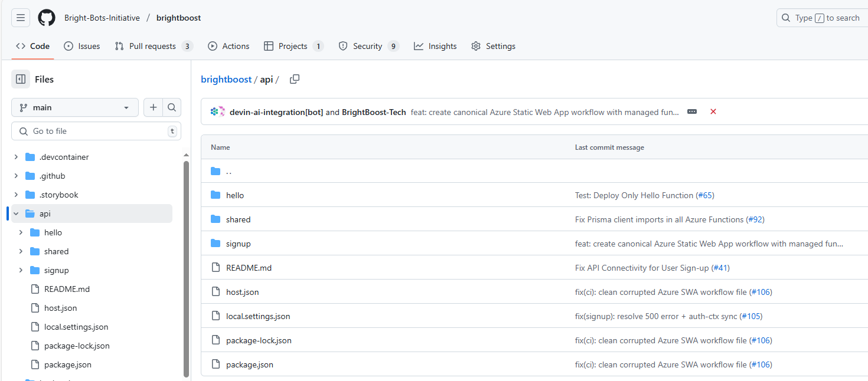Open the hello folder name in table
Image resolution: width=868 pixels, height=381 pixels.
coord(235,195)
